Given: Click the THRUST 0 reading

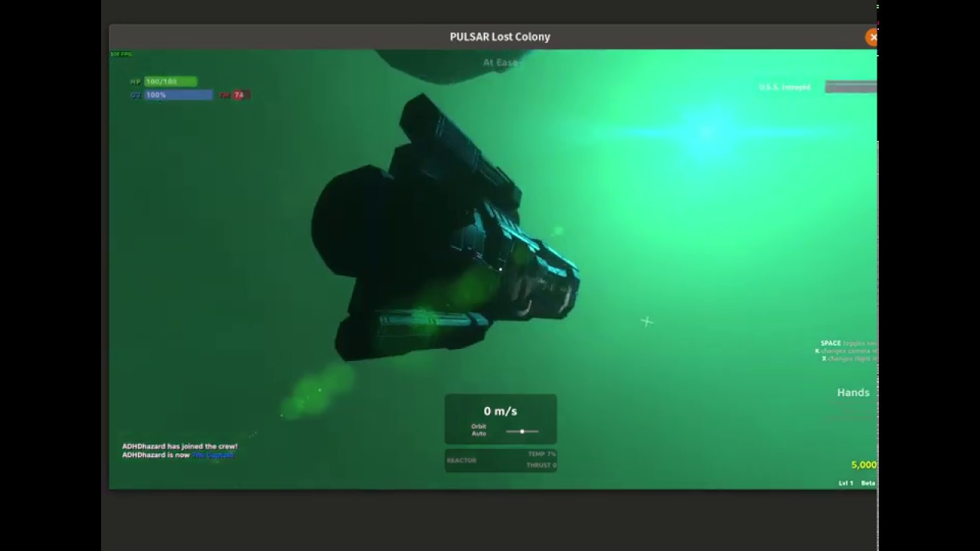Looking at the screenshot, I should 541,465.
